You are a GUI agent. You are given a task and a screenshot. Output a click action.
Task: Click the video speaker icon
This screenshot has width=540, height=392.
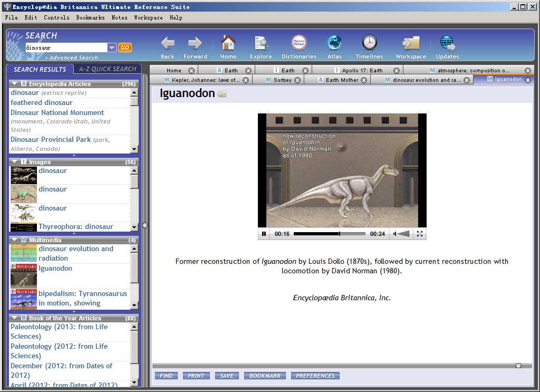394,234
